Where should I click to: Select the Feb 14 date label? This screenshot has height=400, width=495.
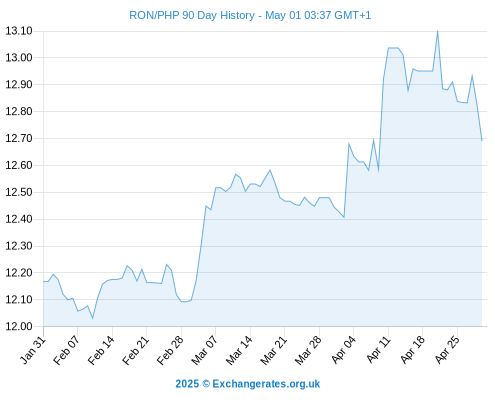tap(101, 351)
